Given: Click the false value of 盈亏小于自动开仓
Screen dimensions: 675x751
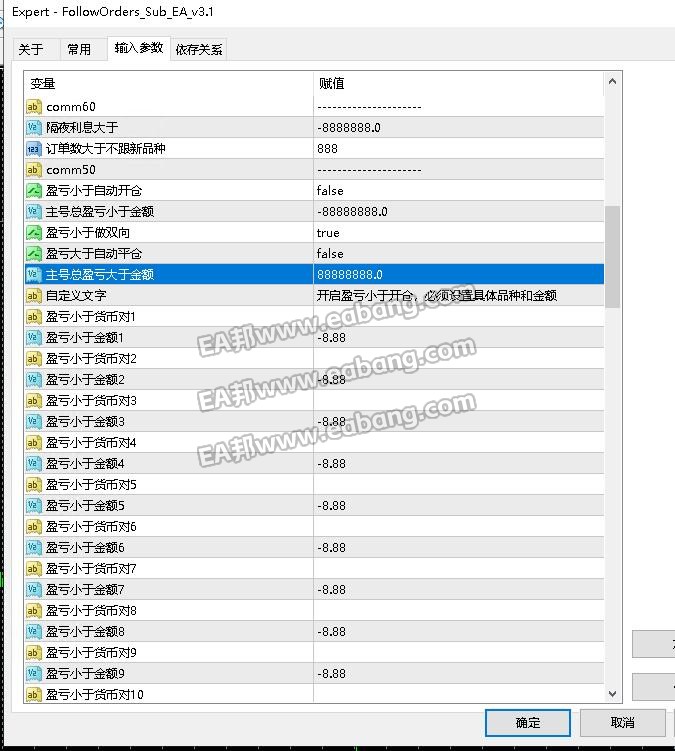Looking at the screenshot, I should point(330,191).
